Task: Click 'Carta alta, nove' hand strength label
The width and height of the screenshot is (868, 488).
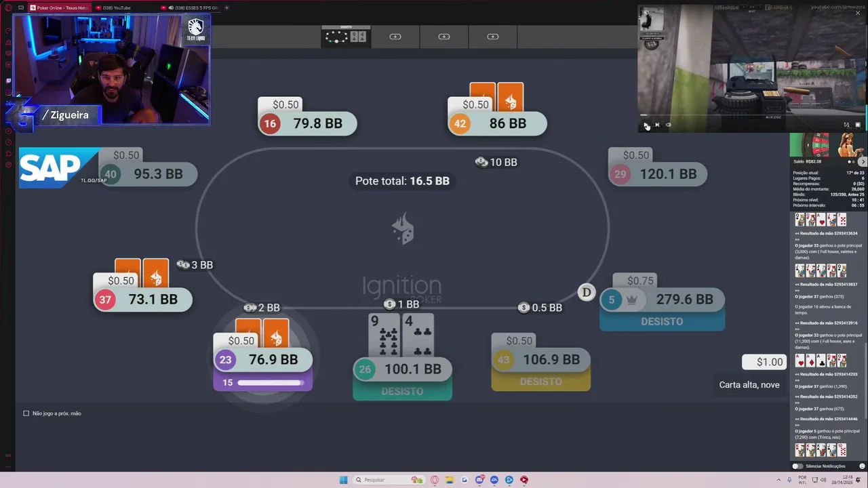Action: point(749,384)
